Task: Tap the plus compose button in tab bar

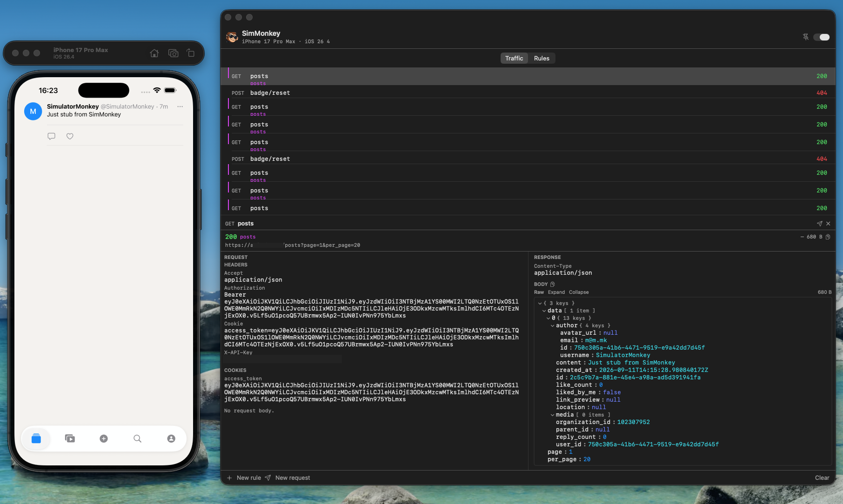Action: 104,438
